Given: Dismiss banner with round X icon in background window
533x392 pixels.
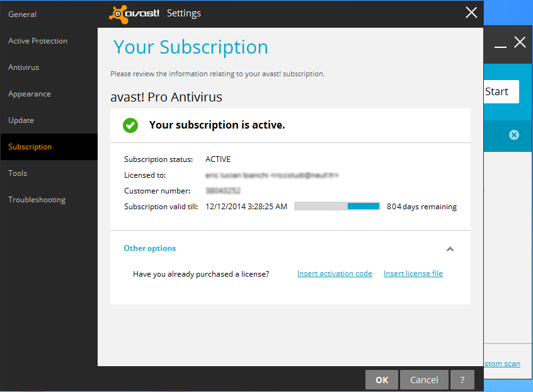Looking at the screenshot, I should click(x=514, y=135).
